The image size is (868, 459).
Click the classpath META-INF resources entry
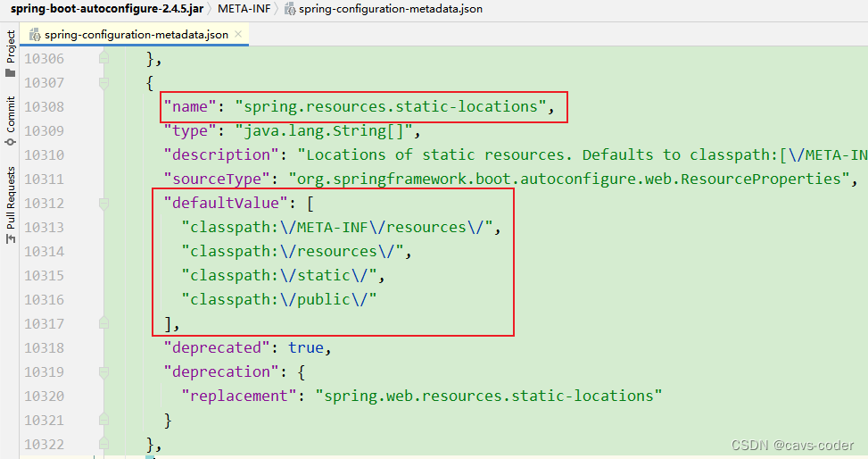(337, 228)
